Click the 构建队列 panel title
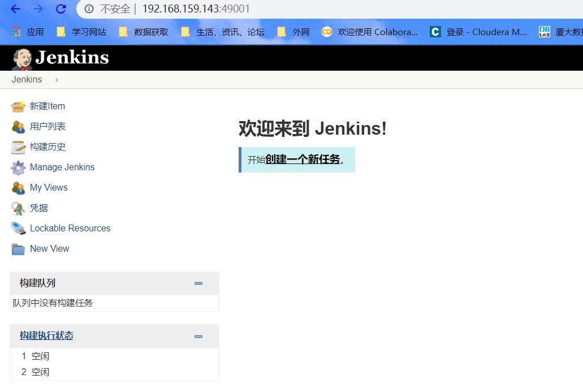Screen dimensions: 583x392 coord(37,283)
